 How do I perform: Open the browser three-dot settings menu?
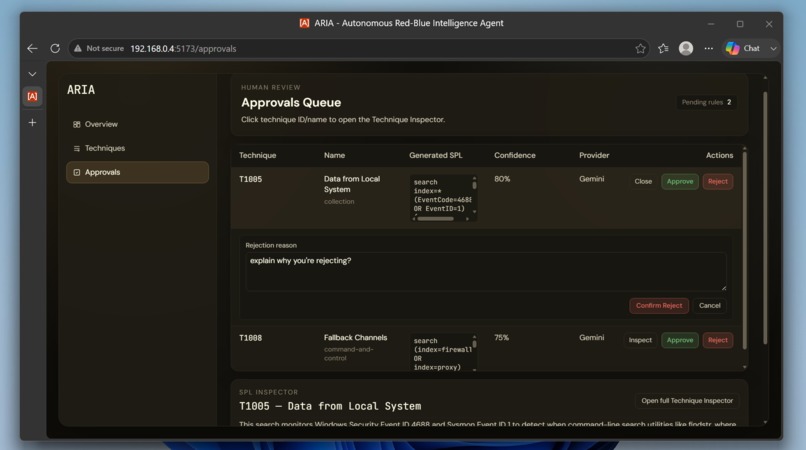[x=708, y=48]
